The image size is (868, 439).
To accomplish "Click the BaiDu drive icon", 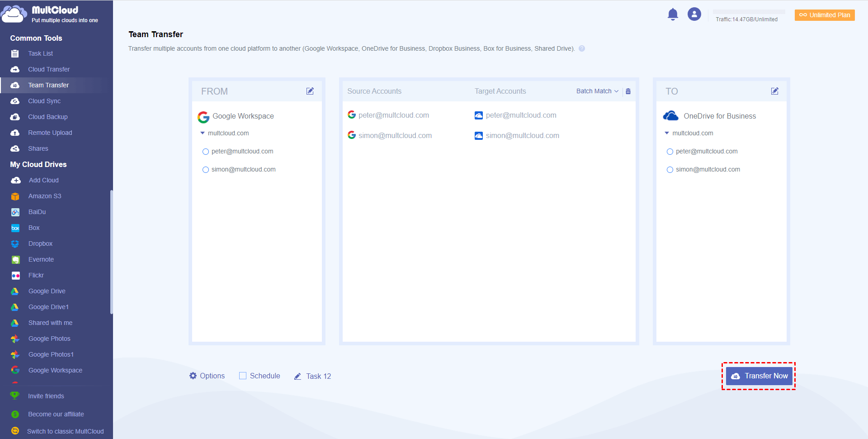I will pyautogui.click(x=15, y=212).
